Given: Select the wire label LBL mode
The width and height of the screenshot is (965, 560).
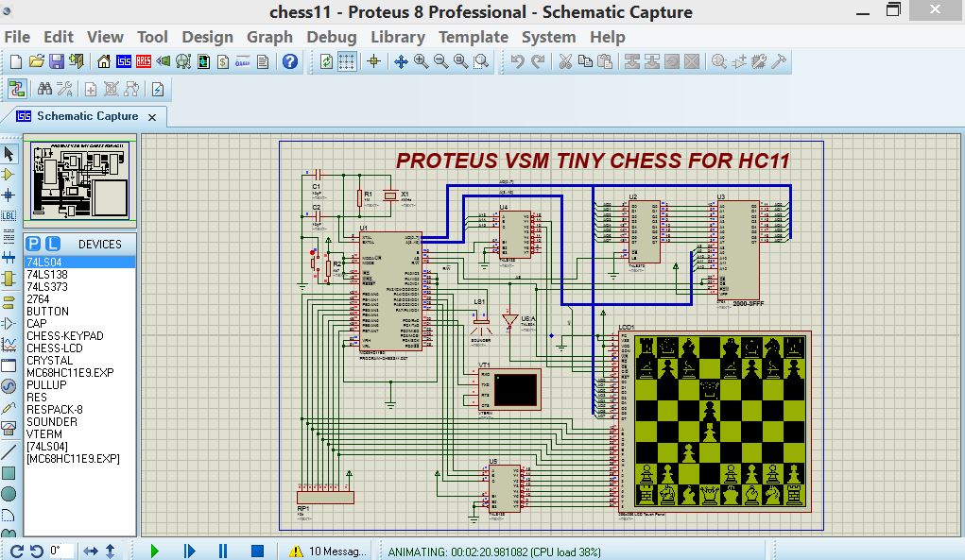Looking at the screenshot, I should [x=9, y=215].
